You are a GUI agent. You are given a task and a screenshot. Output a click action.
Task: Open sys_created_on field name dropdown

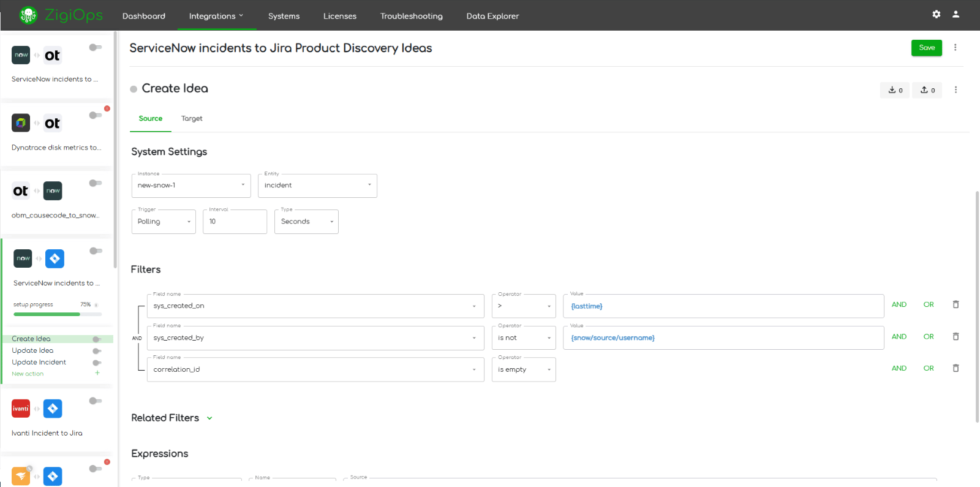315,306
